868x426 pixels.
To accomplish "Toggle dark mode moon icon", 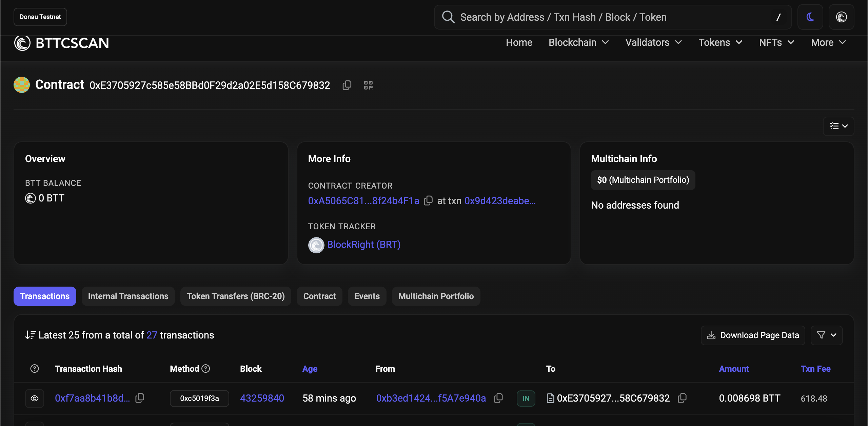I will coord(810,17).
